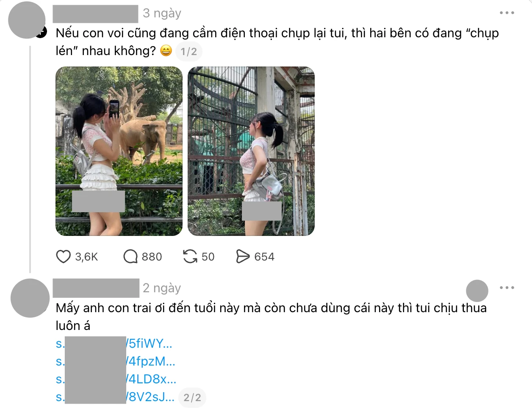Screen dimensions: 532x410
Task: View the elephant photo thumbnail
Action: tap(119, 151)
